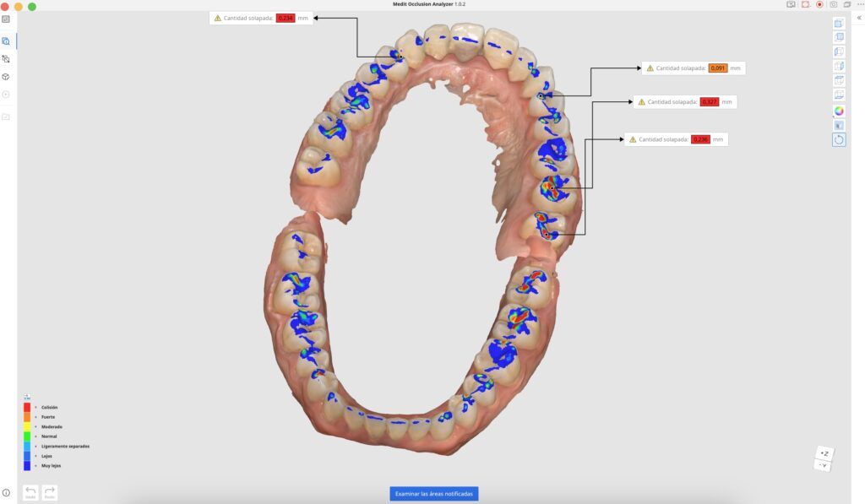Select the 3D cube tool in sidebar
865x504 pixels.
click(x=6, y=77)
